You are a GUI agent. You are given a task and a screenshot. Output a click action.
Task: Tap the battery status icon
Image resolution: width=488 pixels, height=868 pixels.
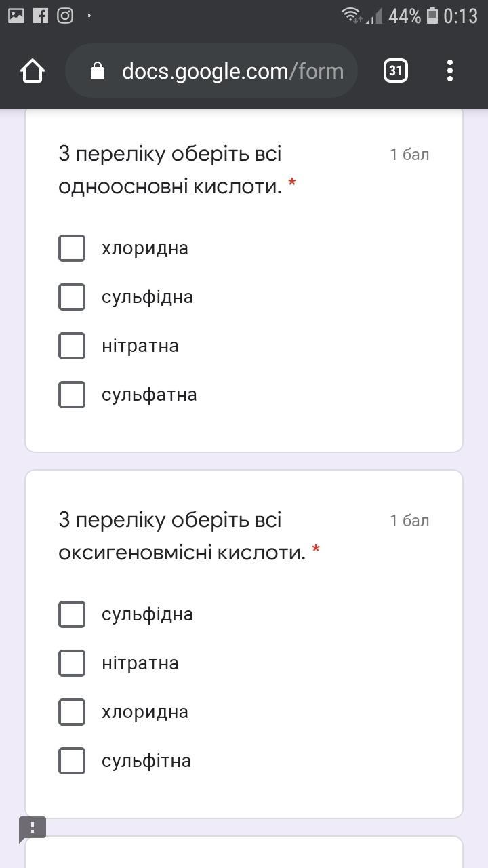[432, 16]
